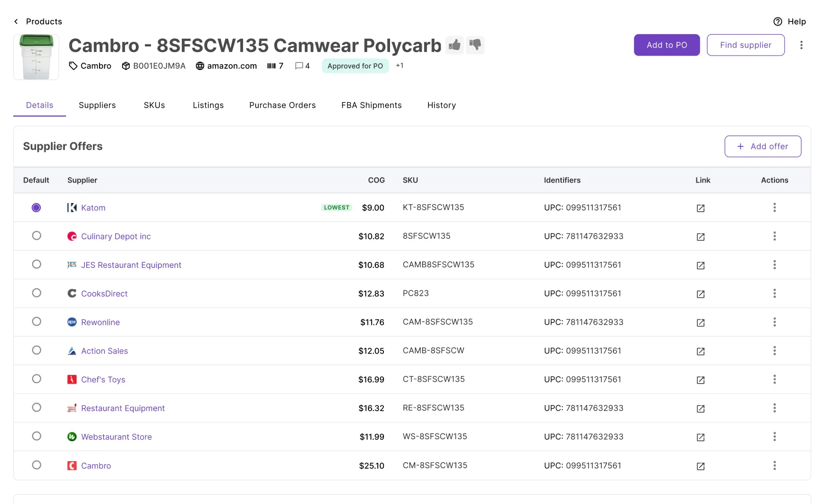Open actions menu for Katom row
The image size is (825, 504).
[774, 208]
